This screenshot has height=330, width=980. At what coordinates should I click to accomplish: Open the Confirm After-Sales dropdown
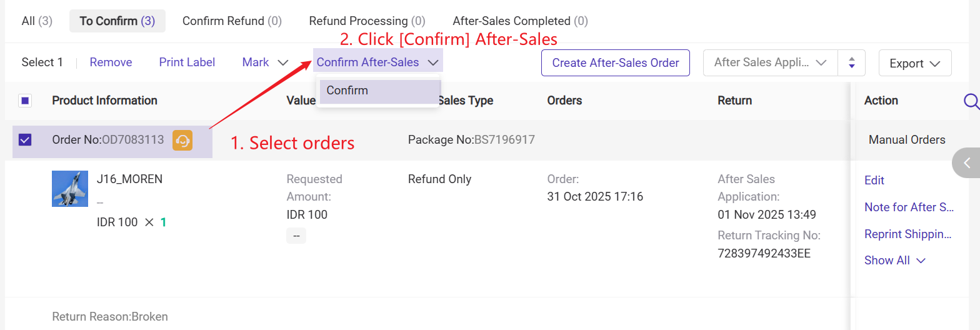[x=377, y=62]
